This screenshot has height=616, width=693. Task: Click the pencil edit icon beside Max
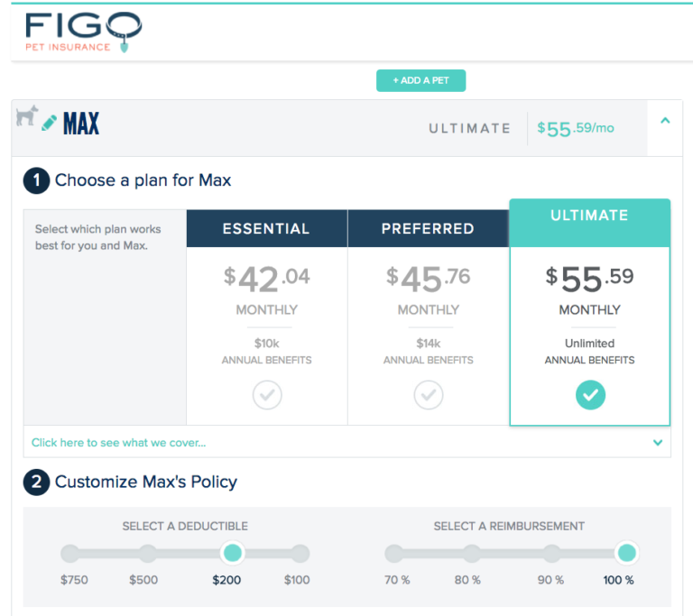pyautogui.click(x=49, y=123)
